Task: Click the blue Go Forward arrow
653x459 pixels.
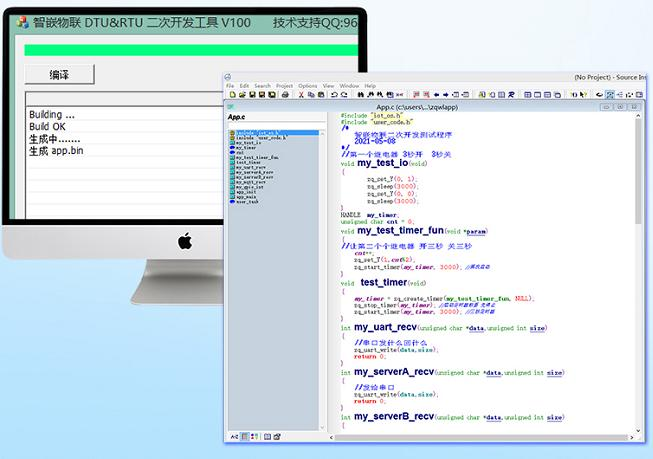Action: [446, 95]
